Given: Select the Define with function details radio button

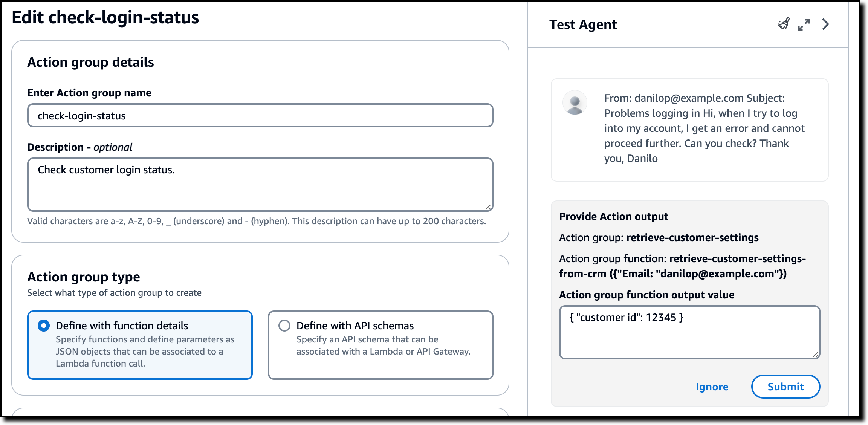Looking at the screenshot, I should pos(44,326).
